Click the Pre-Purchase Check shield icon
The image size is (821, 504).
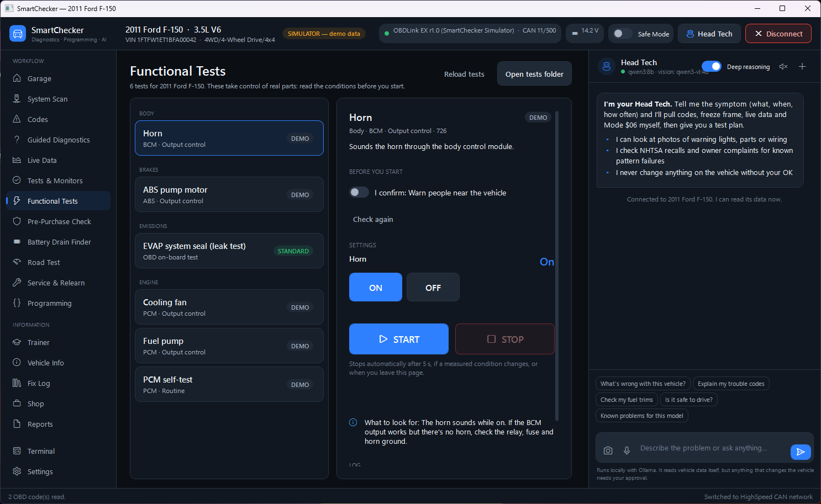[17, 221]
